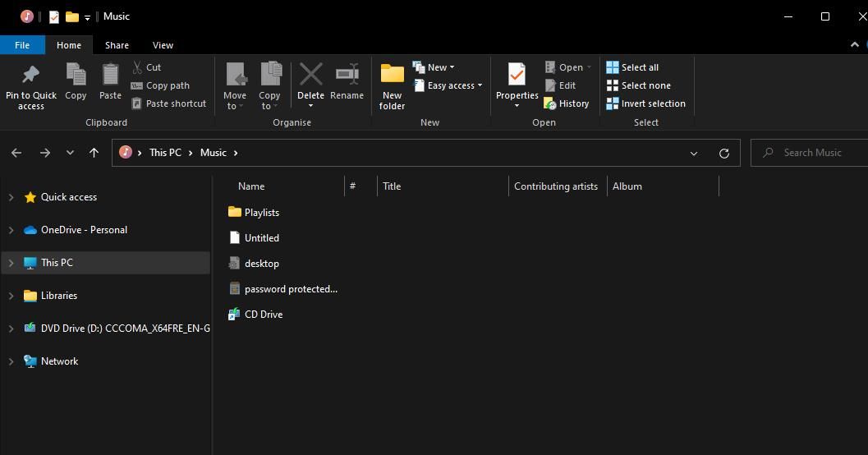Click Pin to Quick access icon

point(30,76)
